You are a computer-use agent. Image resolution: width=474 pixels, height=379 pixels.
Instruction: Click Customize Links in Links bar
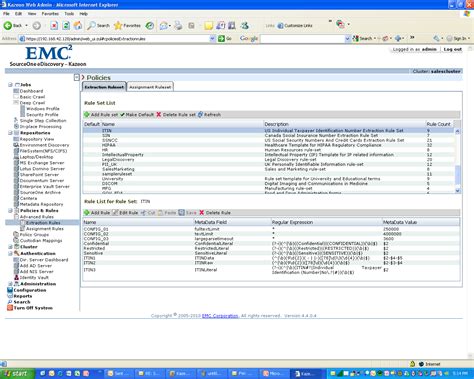(295, 25)
